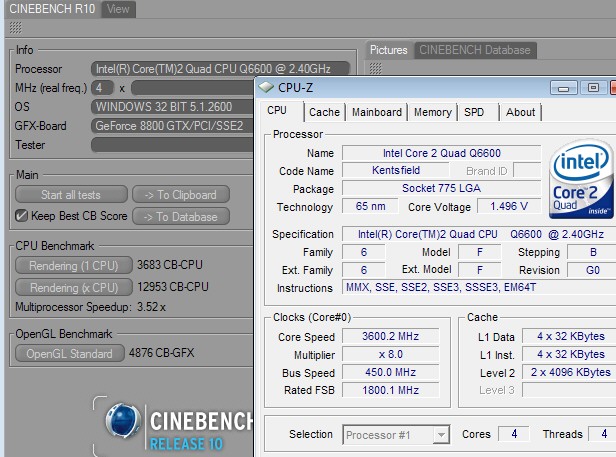Maximize the CPU-Z window
This screenshot has height=457, width=616.
[x=593, y=87]
